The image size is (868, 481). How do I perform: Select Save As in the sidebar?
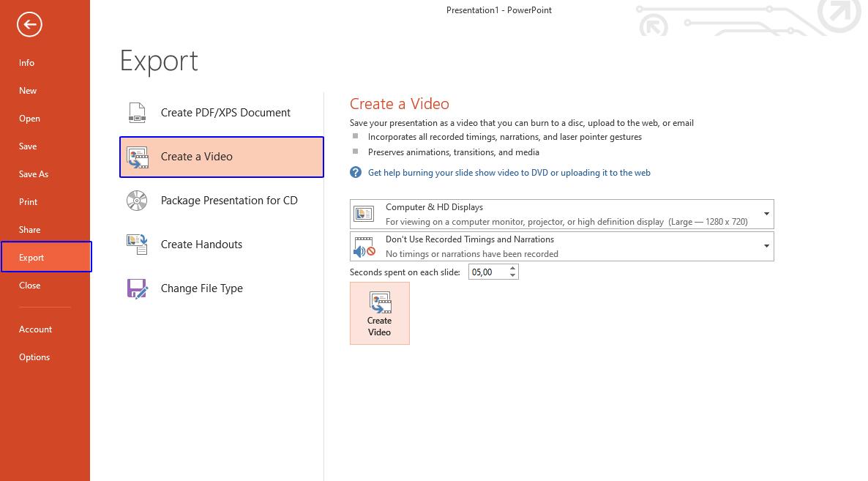pos(33,174)
